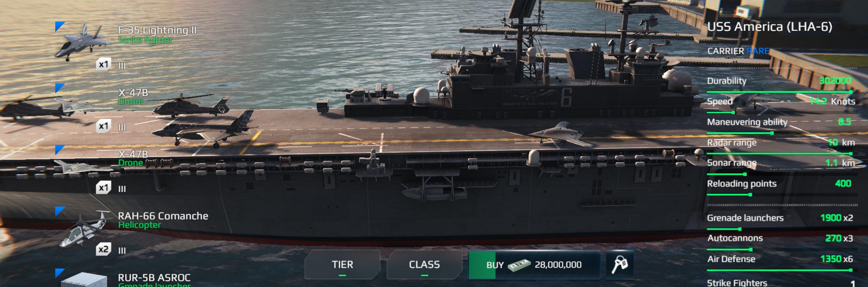
Task: Select the RUR-5B ASROC launcher icon
Action: pyautogui.click(x=84, y=280)
